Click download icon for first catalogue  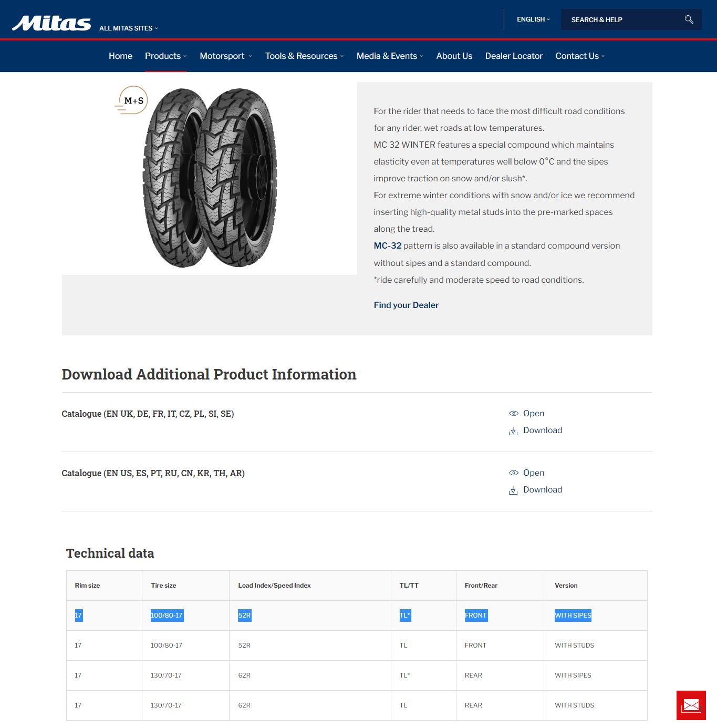[513, 431]
